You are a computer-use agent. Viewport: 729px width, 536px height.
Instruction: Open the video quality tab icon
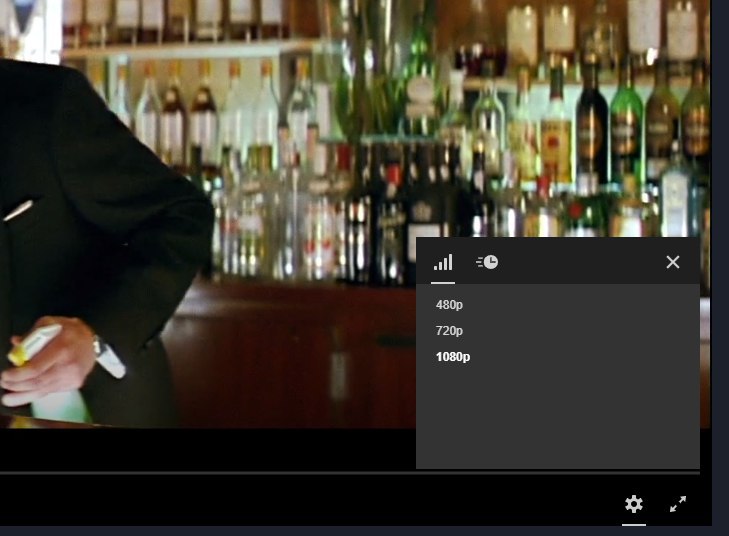443,262
